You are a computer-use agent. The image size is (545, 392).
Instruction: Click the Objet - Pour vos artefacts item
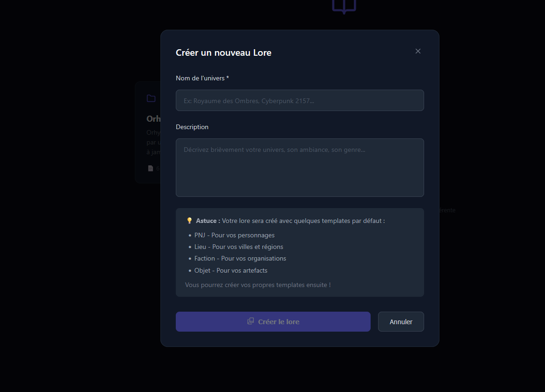click(231, 270)
